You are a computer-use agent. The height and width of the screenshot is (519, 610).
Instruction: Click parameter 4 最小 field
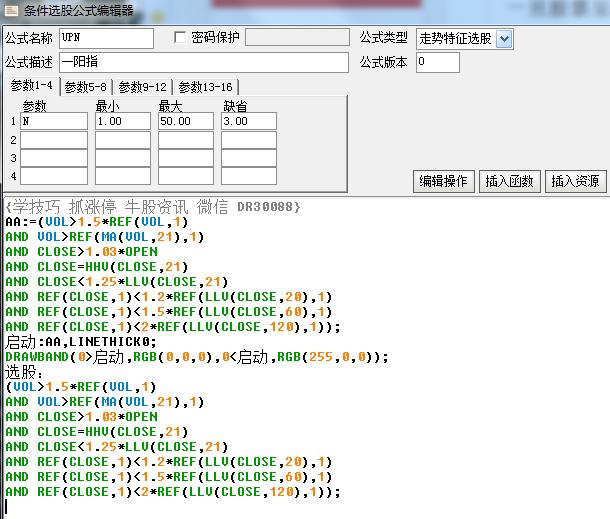123,176
